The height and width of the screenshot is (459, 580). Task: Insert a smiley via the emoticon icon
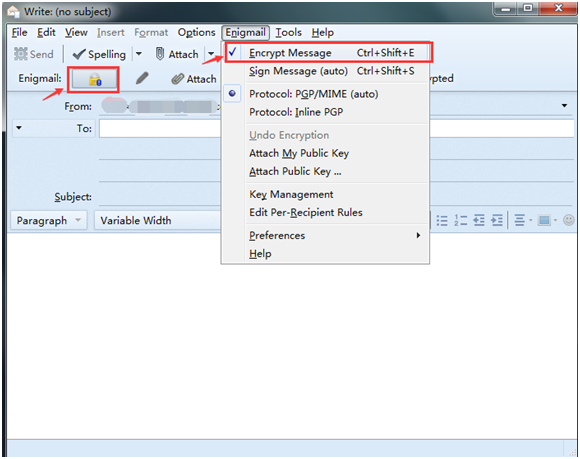[569, 220]
